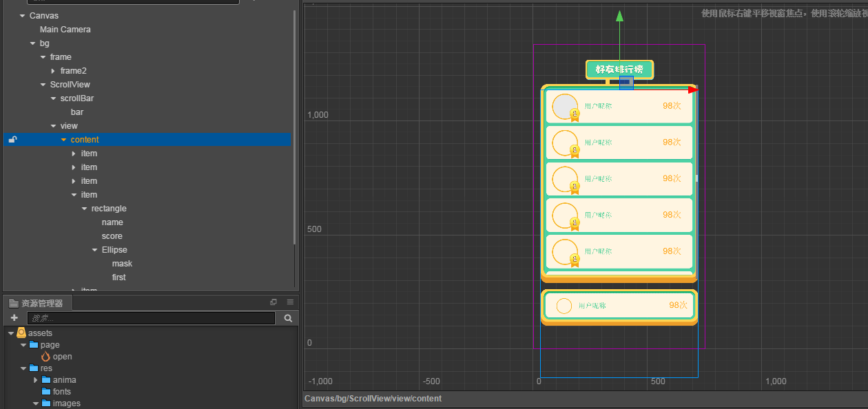868x409 pixels.
Task: Expand the frame2 node
Action: coord(53,71)
